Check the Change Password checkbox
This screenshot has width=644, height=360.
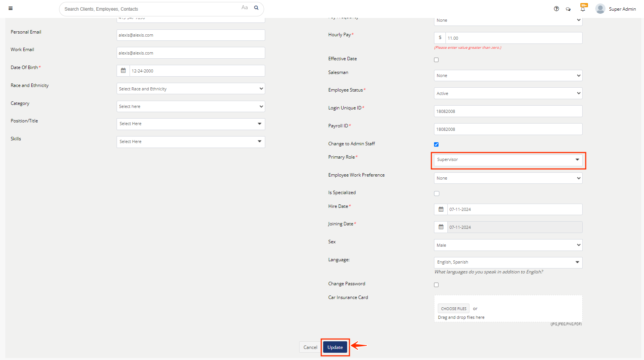coord(436,285)
